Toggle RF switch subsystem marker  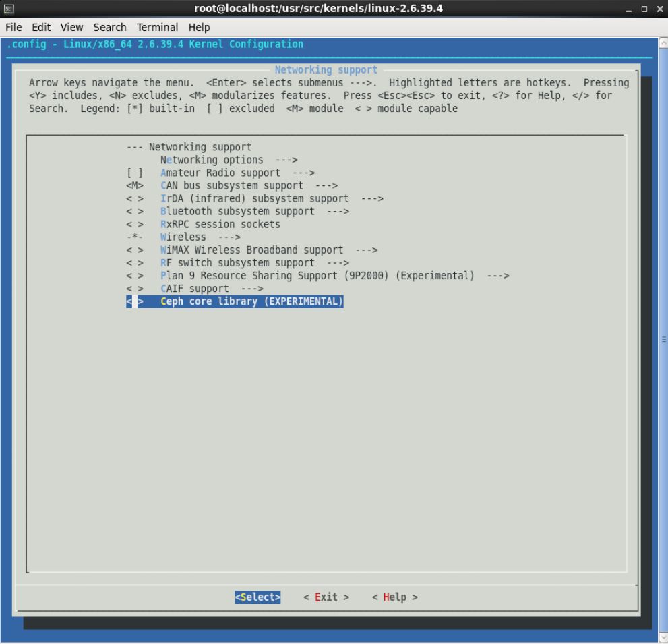(x=135, y=263)
